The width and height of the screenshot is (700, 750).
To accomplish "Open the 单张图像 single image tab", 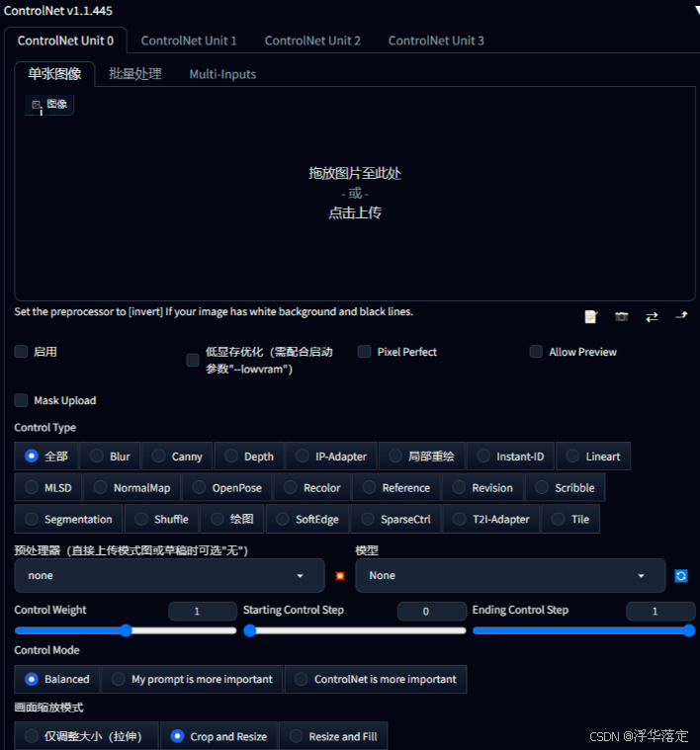I will 54,74.
